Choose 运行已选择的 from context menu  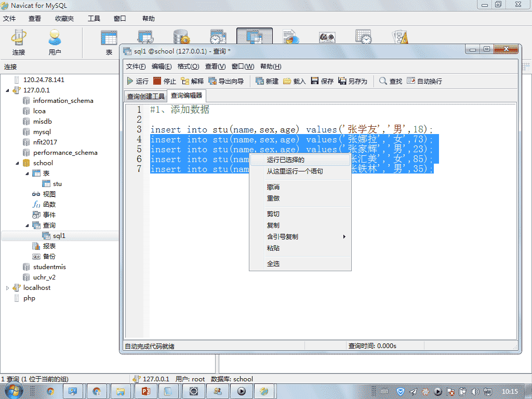click(x=300, y=160)
